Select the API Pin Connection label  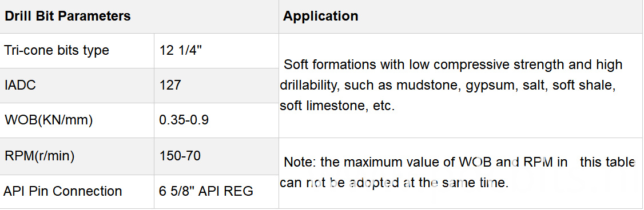tap(63, 191)
